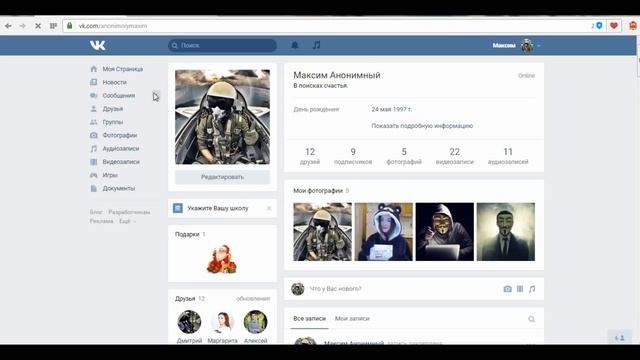Click the 11 аудиозаписей counter

click(x=508, y=156)
